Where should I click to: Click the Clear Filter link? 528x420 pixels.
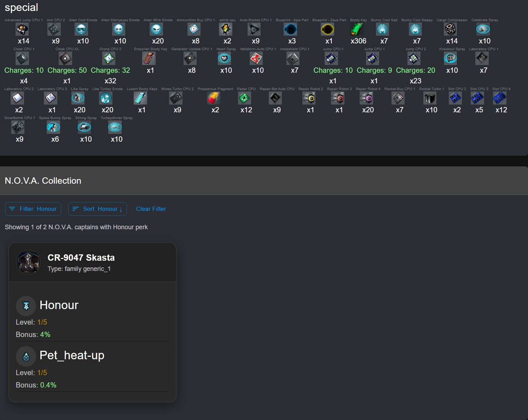pos(151,209)
